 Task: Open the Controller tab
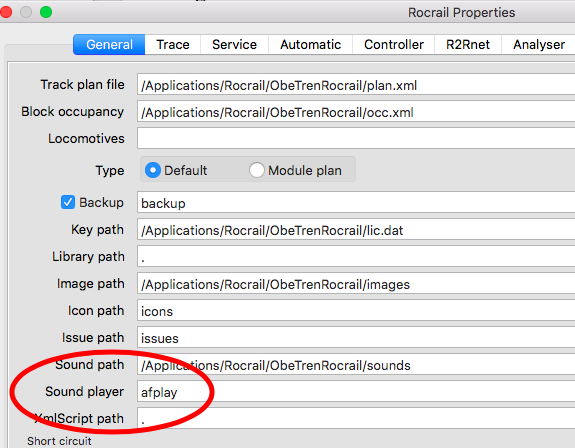(x=393, y=45)
